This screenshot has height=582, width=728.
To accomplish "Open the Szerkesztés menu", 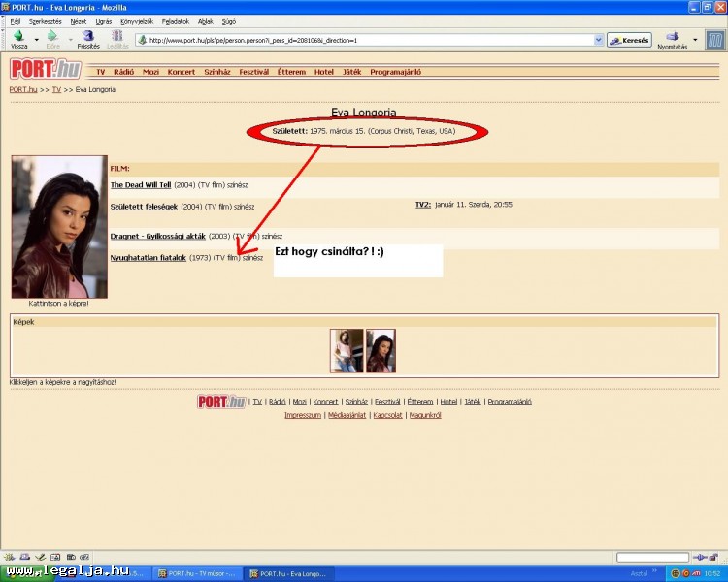I will point(44,20).
